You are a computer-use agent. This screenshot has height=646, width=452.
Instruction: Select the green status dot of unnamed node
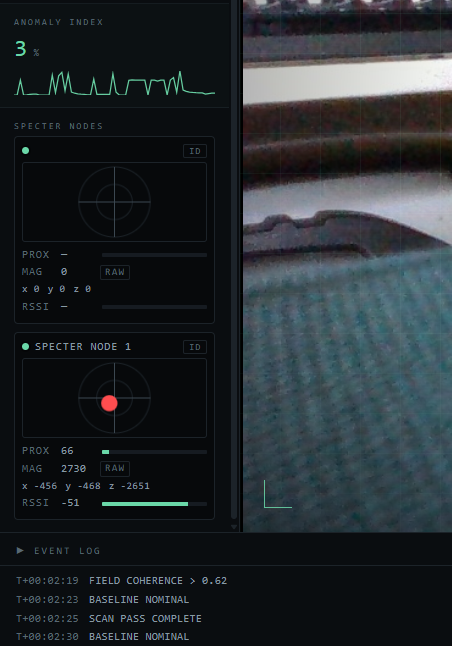coord(26,151)
